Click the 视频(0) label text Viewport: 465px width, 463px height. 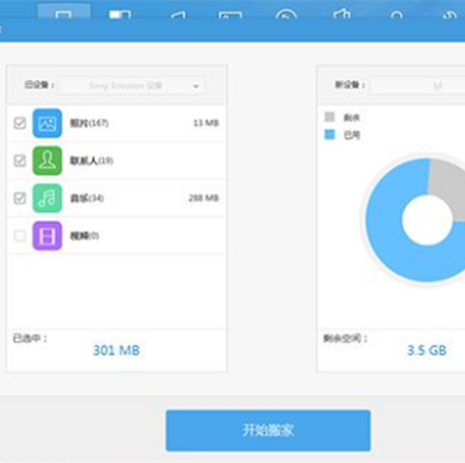point(84,236)
